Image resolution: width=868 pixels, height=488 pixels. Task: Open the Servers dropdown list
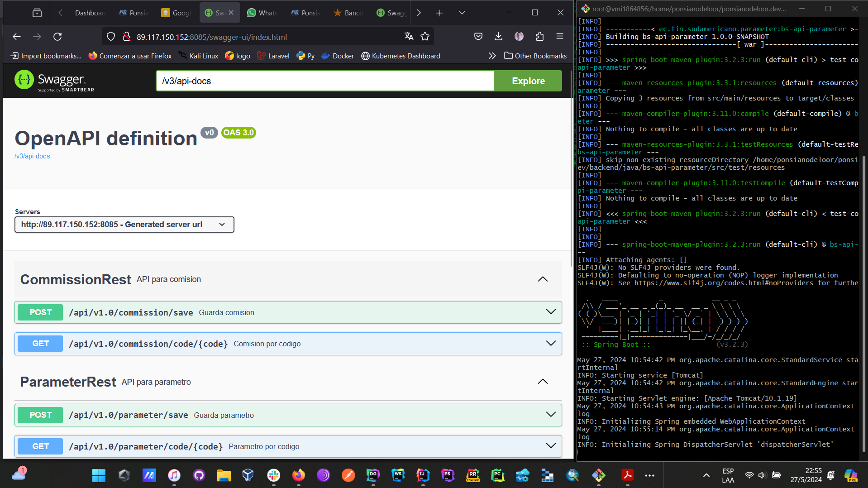click(124, 225)
